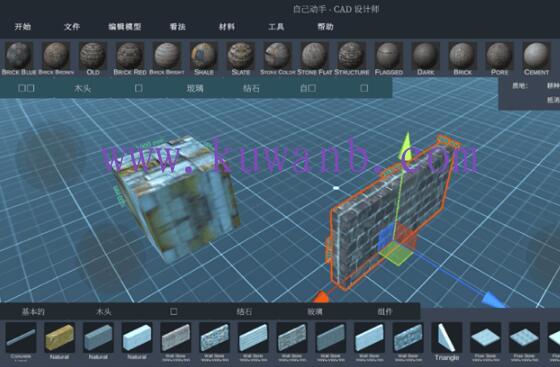Open the 编辑模型 menu
The width and height of the screenshot is (560, 367).
click(125, 27)
